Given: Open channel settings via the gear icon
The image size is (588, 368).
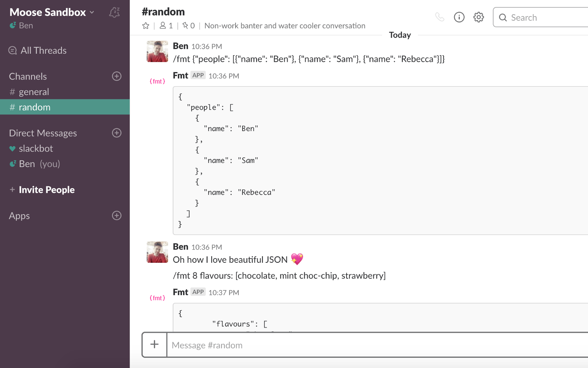Looking at the screenshot, I should pos(478,17).
